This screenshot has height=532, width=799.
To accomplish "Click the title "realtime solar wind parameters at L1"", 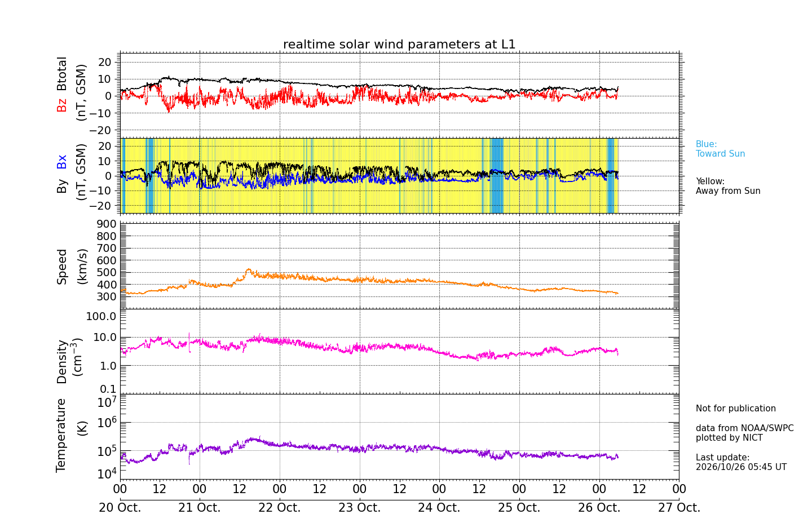I will (x=399, y=45).
